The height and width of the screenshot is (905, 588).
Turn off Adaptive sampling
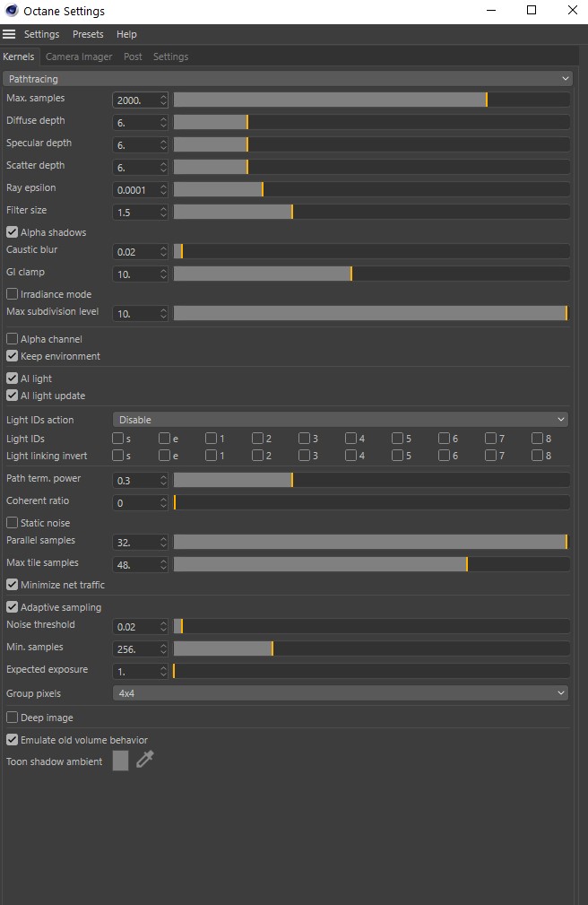click(x=13, y=607)
